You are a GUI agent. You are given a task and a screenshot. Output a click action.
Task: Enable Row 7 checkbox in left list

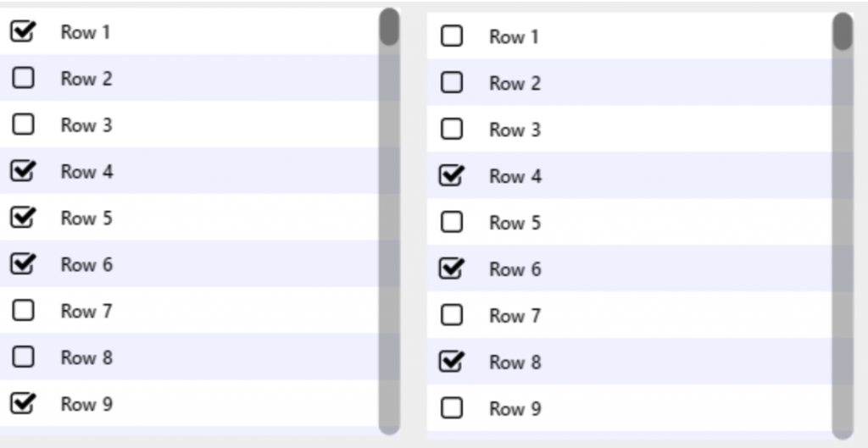tap(23, 312)
